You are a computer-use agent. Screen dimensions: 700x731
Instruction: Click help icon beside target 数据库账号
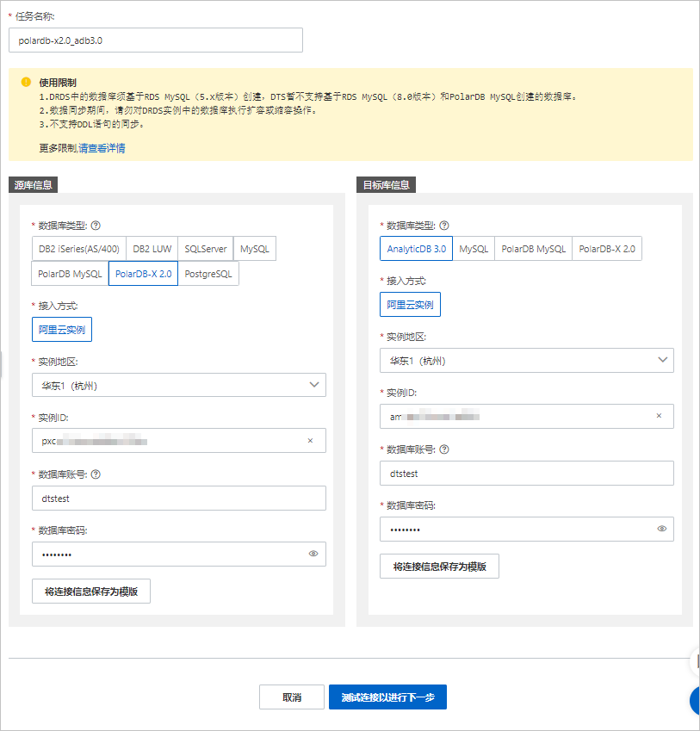click(444, 449)
